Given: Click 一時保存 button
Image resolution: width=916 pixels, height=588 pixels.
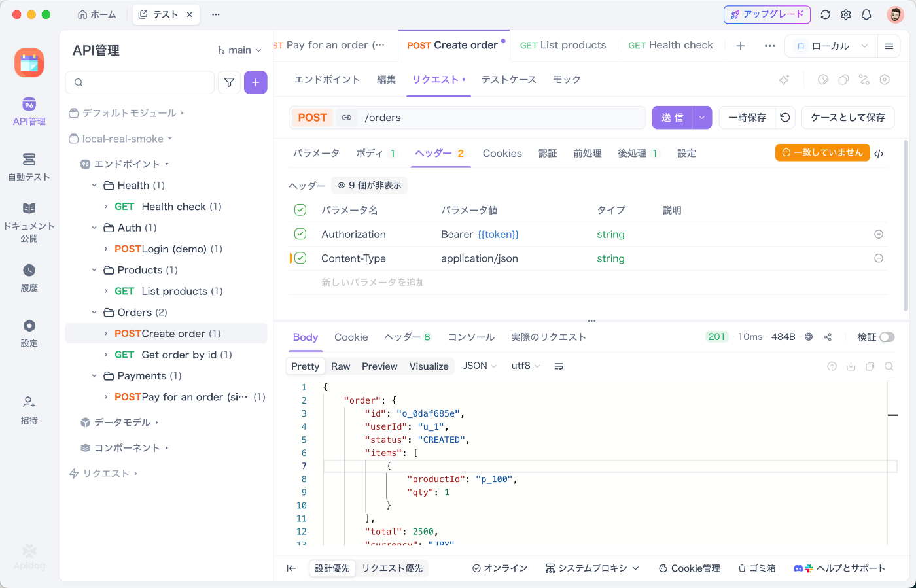Looking at the screenshot, I should point(747,118).
